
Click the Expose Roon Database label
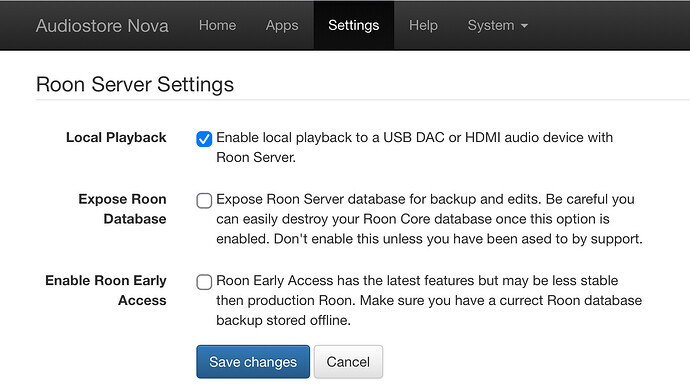coord(122,209)
